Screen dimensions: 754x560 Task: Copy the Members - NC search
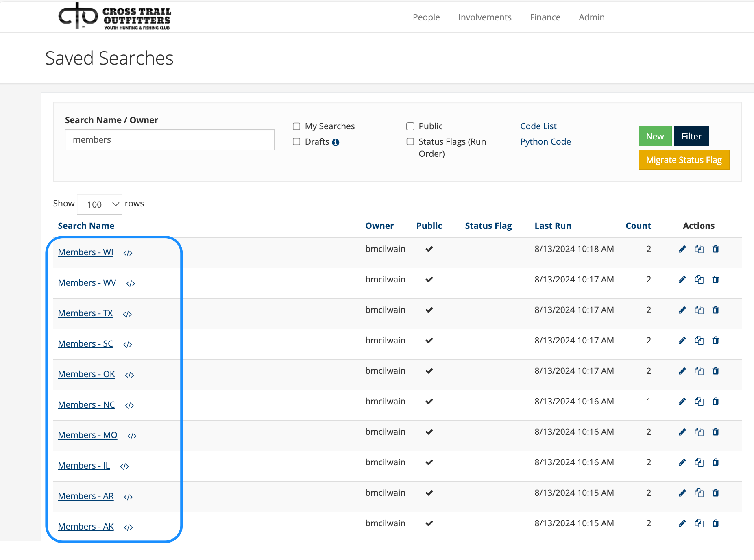699,402
